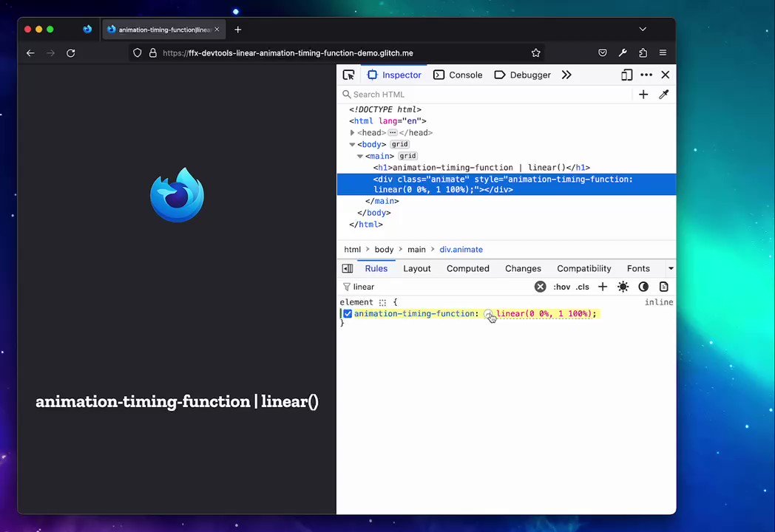The width and height of the screenshot is (775, 532).
Task: Add new node with plus icon
Action: [x=643, y=95]
